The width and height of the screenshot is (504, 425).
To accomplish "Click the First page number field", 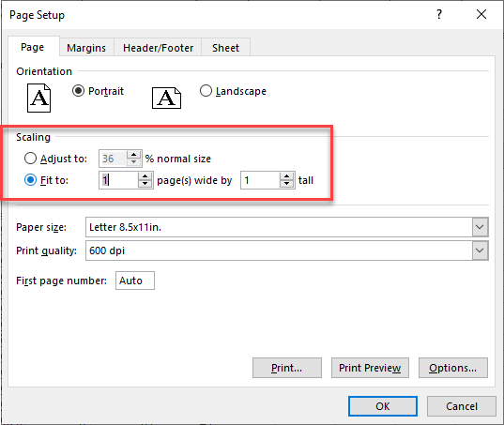I will pyautogui.click(x=135, y=281).
